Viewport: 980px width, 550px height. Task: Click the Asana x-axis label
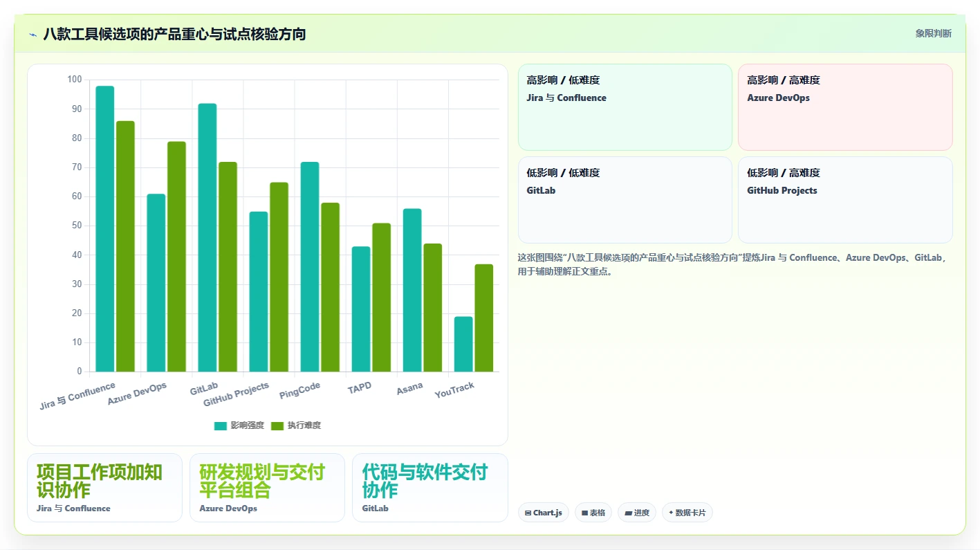tap(409, 389)
